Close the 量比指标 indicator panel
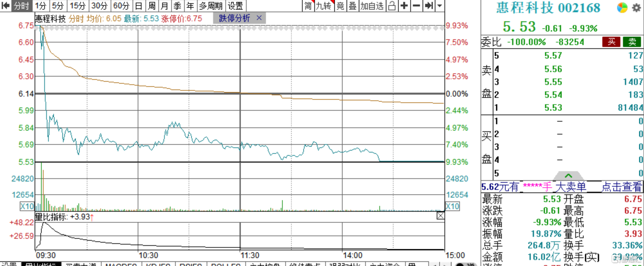The width and height of the screenshot is (644, 266). (x=440, y=216)
